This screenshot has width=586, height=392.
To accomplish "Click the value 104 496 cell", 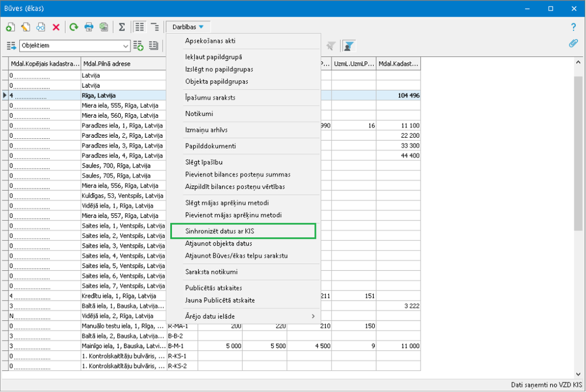I will pos(398,96).
